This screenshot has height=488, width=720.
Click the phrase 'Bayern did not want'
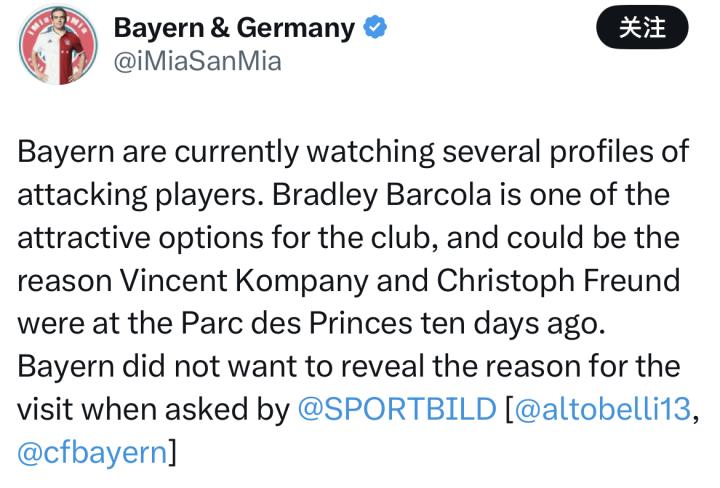144,367
